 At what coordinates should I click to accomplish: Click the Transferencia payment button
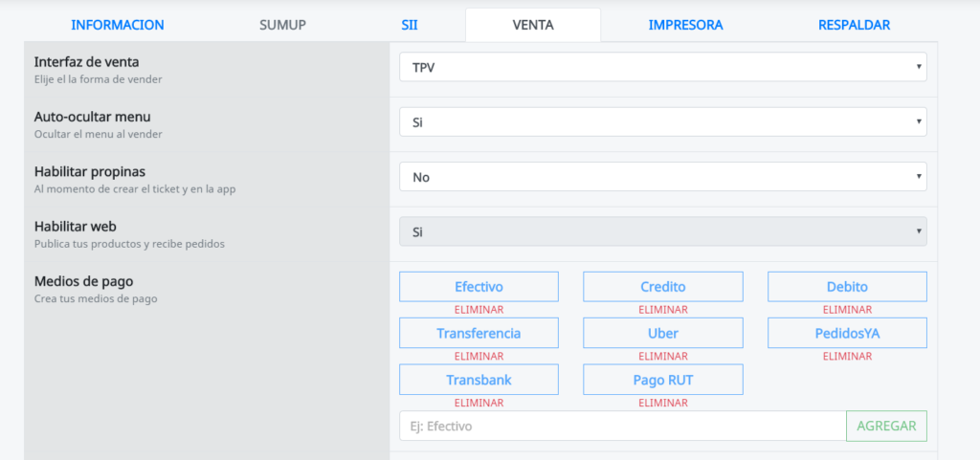(x=479, y=333)
